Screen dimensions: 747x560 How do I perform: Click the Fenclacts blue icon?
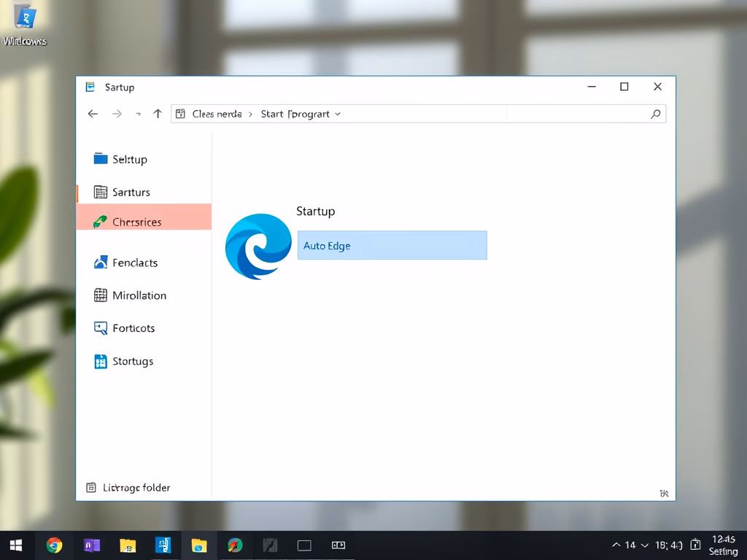101,262
